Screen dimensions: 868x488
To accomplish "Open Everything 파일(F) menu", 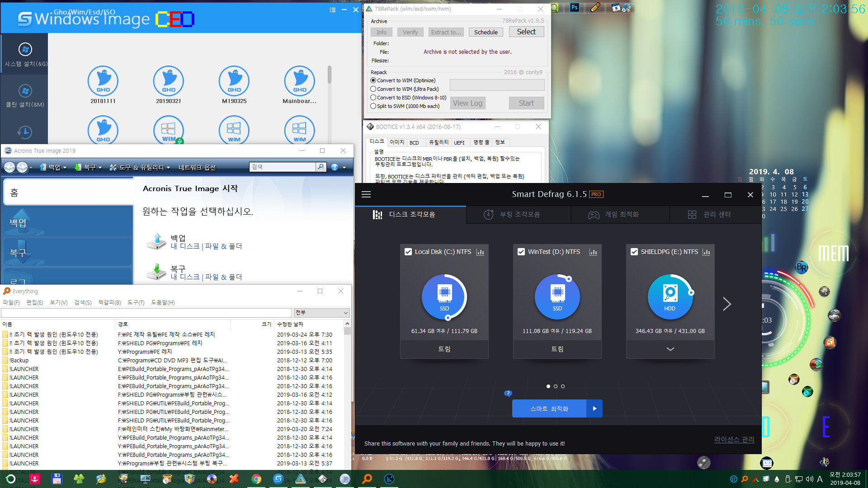I will (11, 302).
